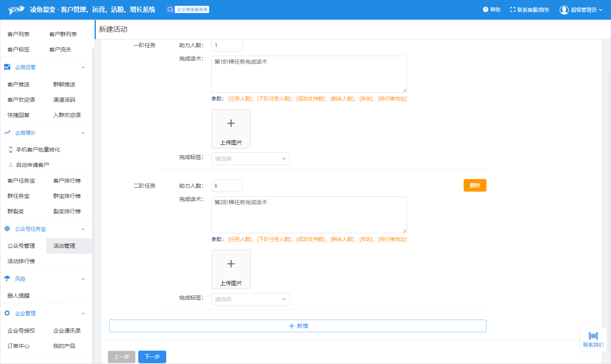Go to 客户任务宝 in sidebar

click(x=21, y=181)
